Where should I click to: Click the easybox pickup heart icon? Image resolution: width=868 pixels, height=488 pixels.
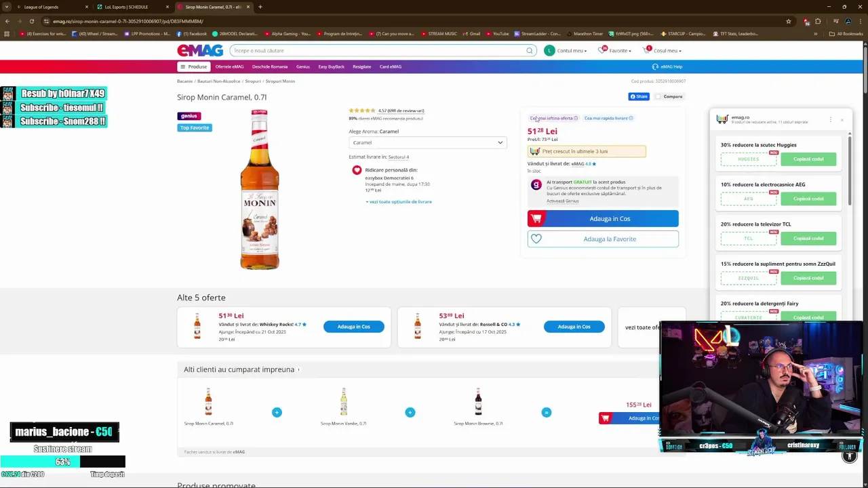click(x=357, y=170)
